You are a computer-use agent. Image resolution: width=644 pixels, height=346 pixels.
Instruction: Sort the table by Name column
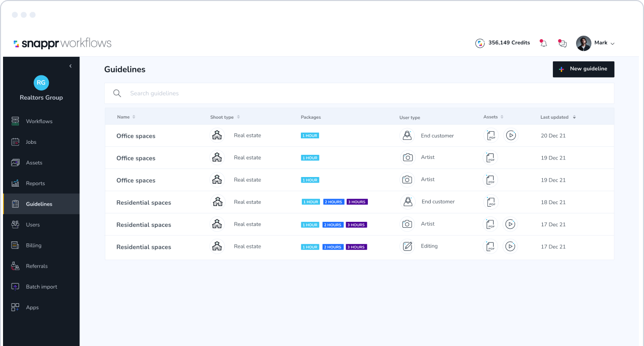click(132, 117)
